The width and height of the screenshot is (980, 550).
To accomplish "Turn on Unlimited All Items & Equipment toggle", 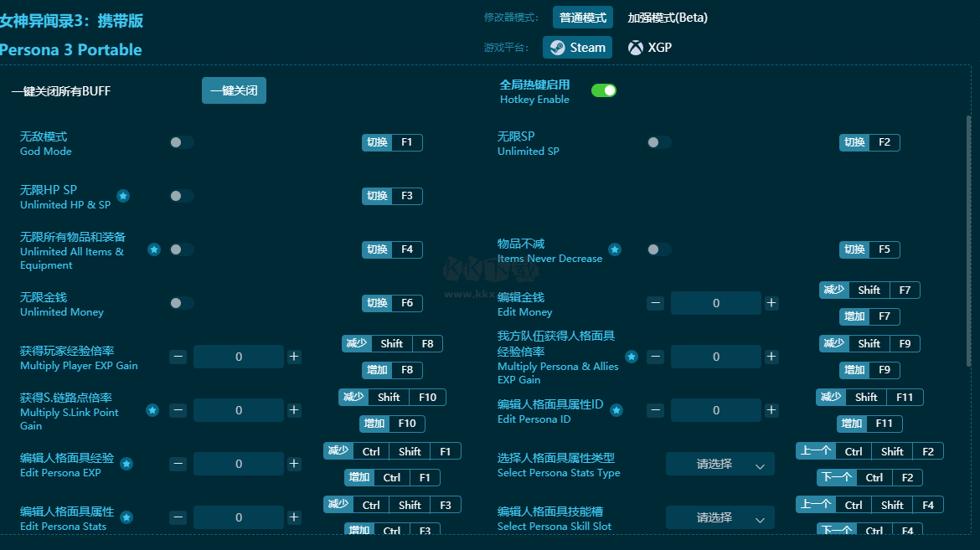I will (181, 249).
